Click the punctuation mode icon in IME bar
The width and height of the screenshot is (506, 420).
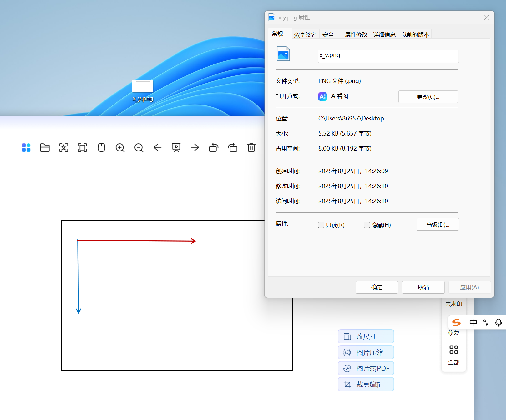[486, 322]
